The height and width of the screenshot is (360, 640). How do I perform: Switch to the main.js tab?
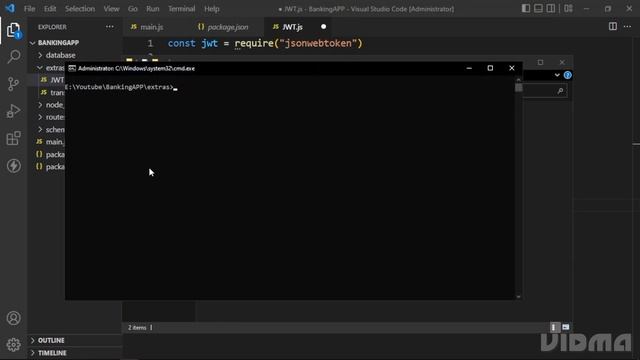pyautogui.click(x=152, y=27)
